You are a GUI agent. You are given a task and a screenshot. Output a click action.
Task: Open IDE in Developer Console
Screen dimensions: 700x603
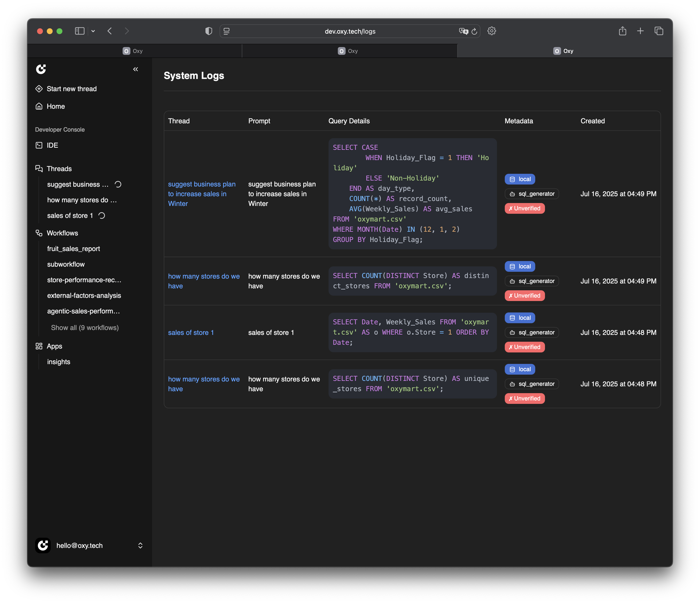click(x=52, y=145)
